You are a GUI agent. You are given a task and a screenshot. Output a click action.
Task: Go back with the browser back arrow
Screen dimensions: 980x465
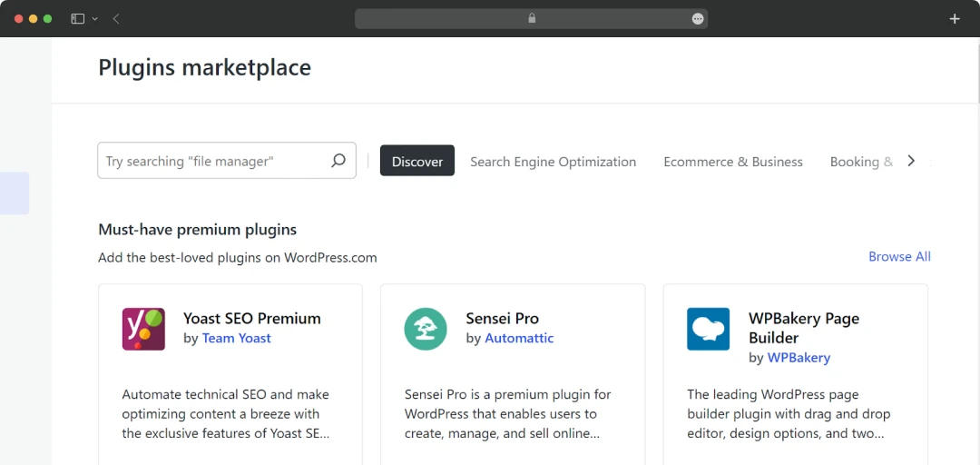[x=116, y=19]
